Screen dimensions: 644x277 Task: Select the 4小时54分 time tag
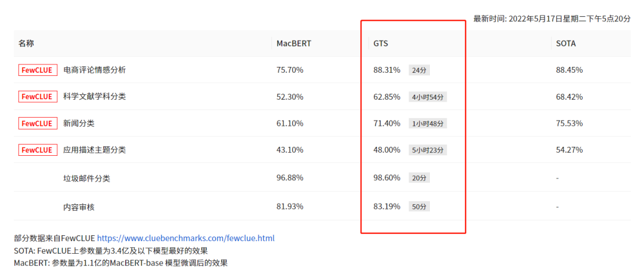pyautogui.click(x=428, y=97)
